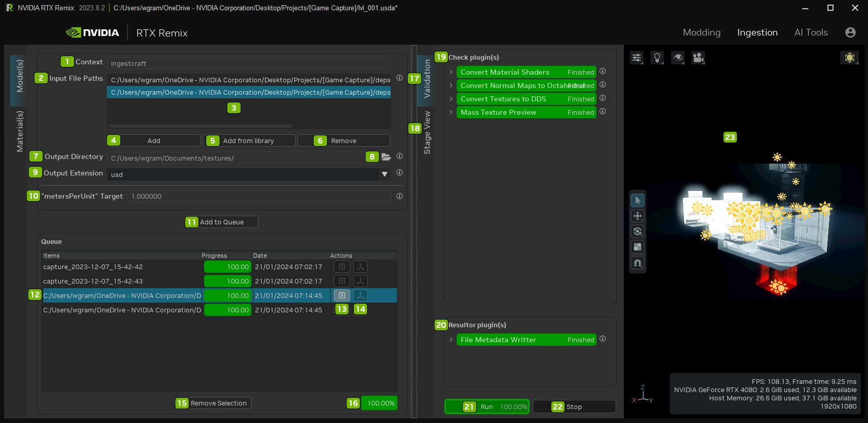Click Add to Queue button
The image size is (868, 423).
pyautogui.click(x=222, y=222)
